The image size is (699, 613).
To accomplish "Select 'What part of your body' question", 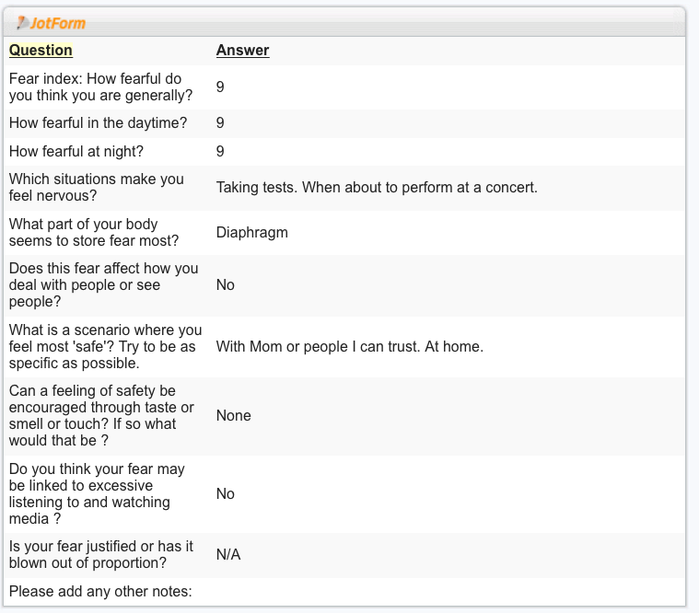I will click(x=94, y=232).
